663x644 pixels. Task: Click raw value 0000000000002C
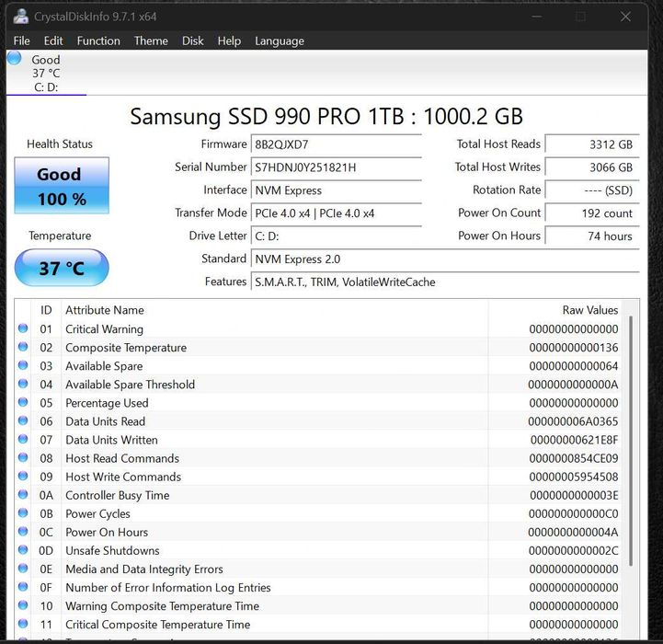pos(574,551)
